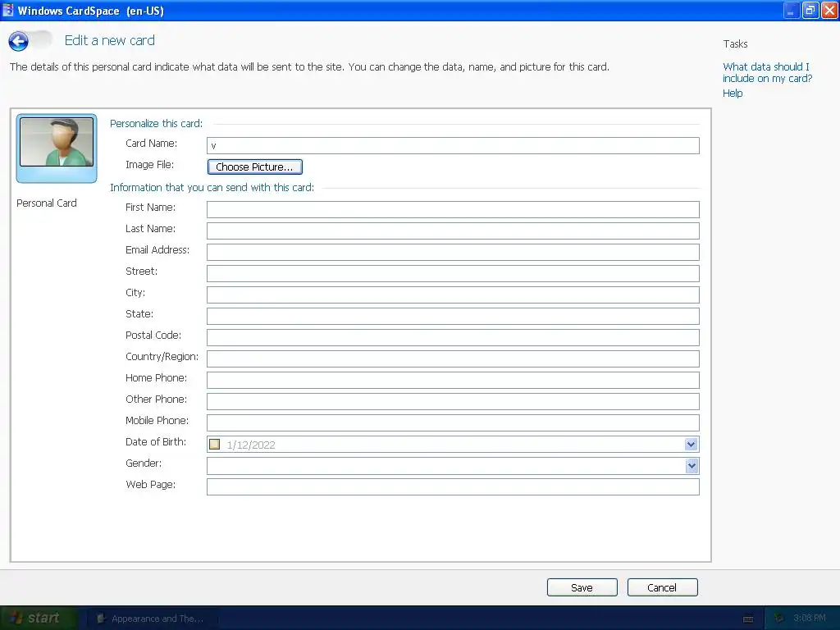
Task: Save the new card
Action: click(582, 587)
